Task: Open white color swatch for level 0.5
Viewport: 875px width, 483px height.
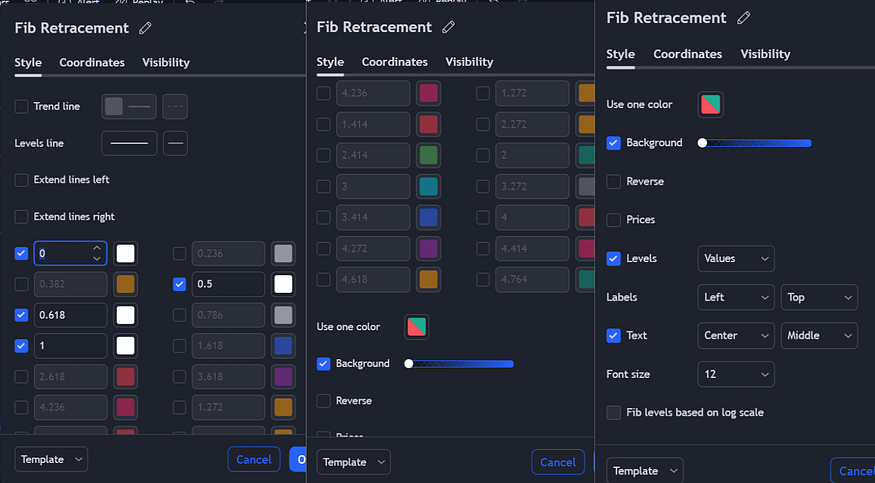Action: [x=283, y=284]
